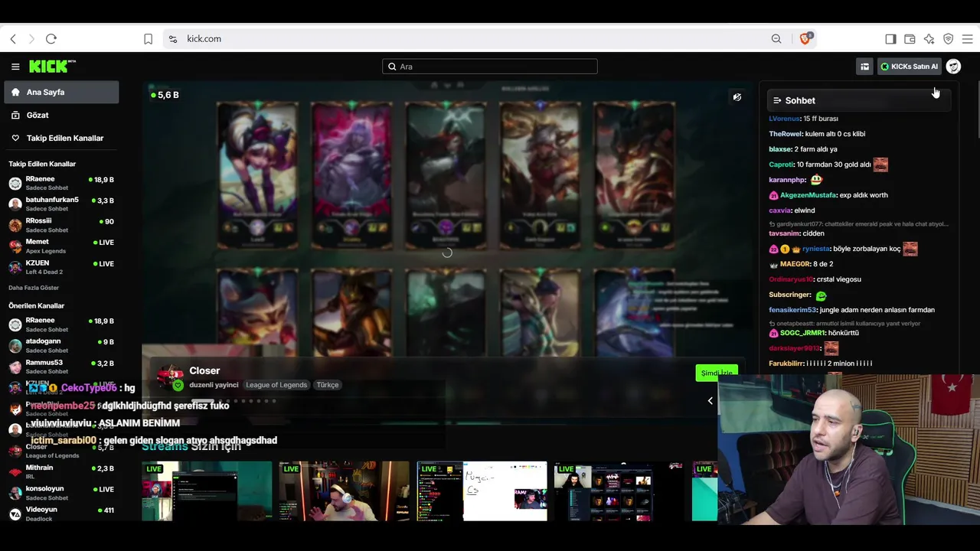Open the Türkçe language tag
This screenshot has height=551, width=980.
(x=328, y=385)
